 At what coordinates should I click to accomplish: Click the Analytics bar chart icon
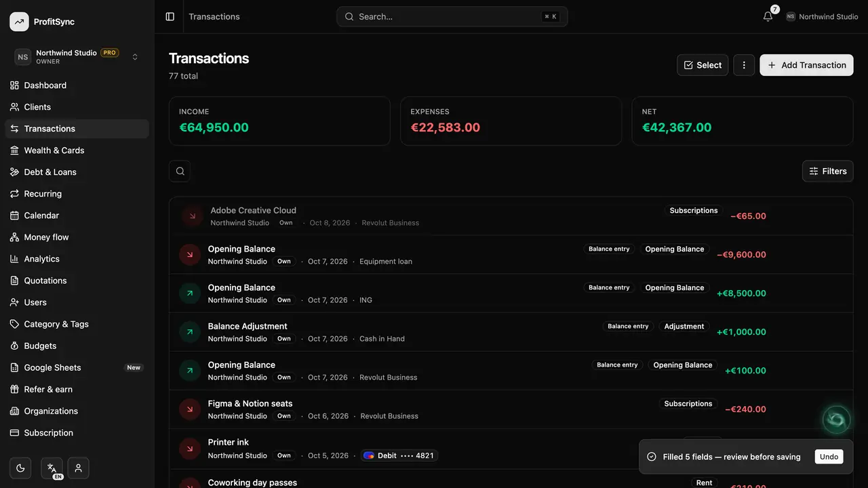pos(14,259)
